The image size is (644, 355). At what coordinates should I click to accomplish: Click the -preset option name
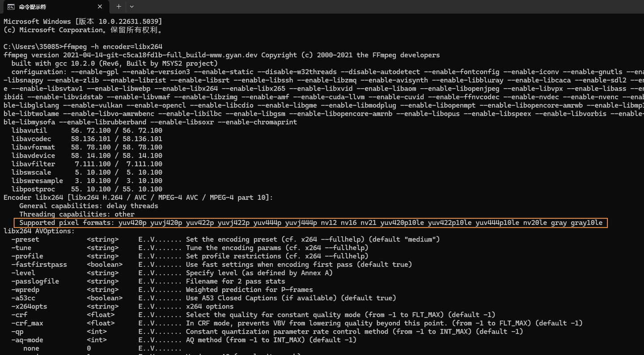(x=25, y=240)
